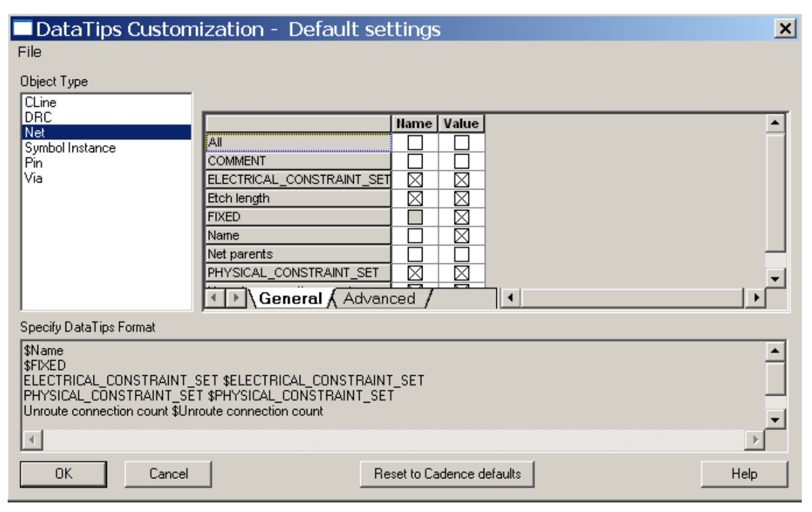Click the Cancel button

(x=167, y=473)
